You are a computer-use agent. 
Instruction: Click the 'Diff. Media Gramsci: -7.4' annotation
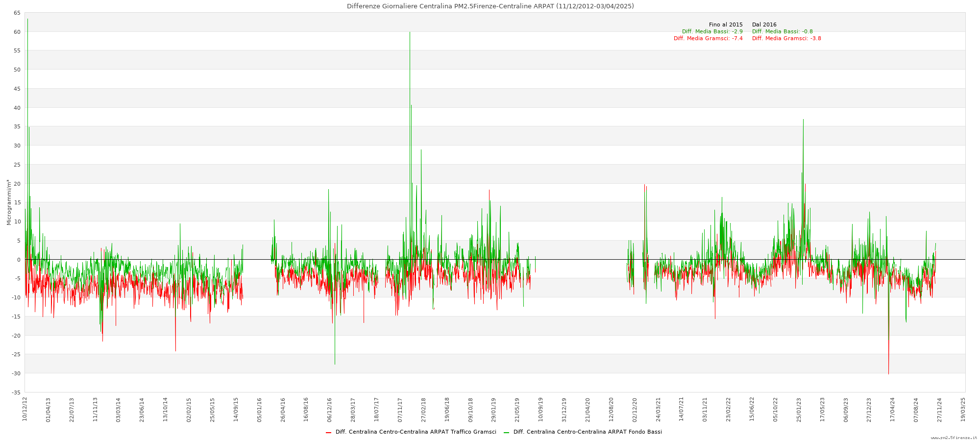tap(708, 38)
